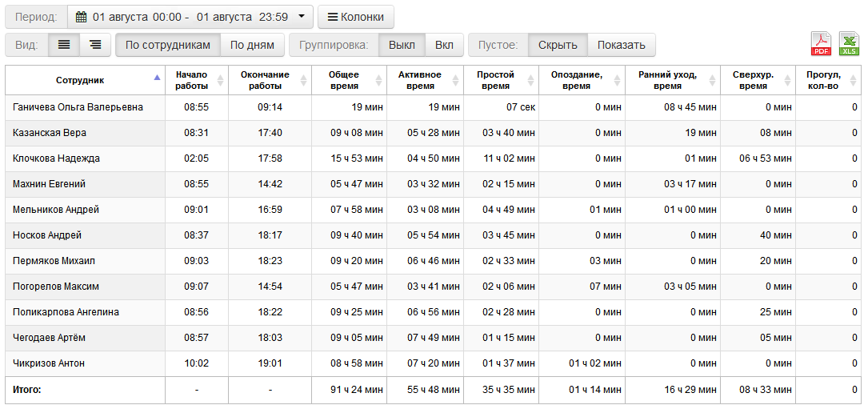The width and height of the screenshot is (868, 409).
Task: Switch view to По сотрудникам
Action: tap(168, 45)
